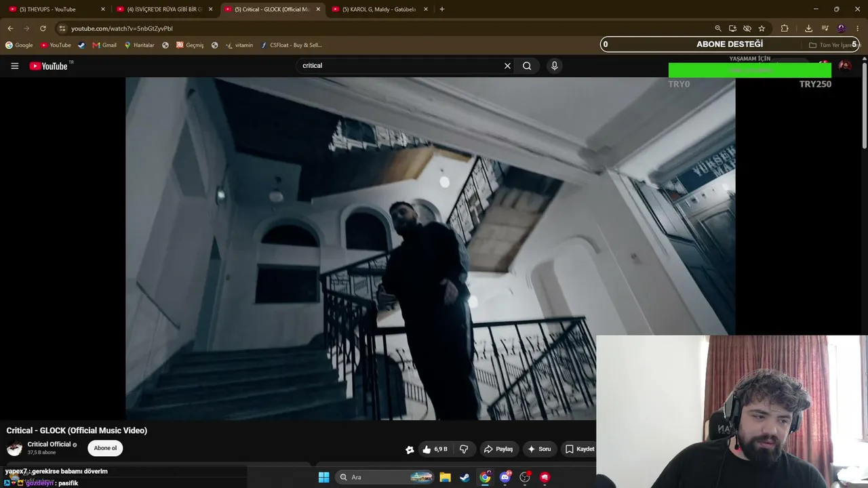Click the taskbar Ara search box
Screen dimensions: 868x488
coord(385,477)
